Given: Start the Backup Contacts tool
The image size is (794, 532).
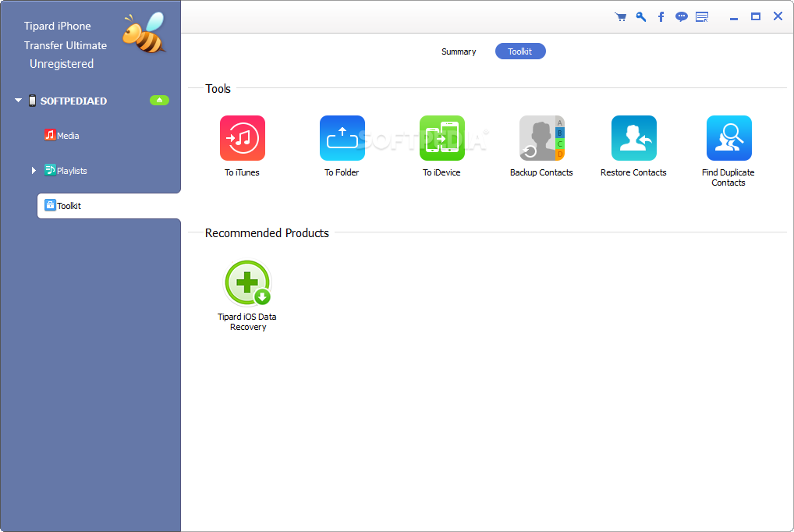Looking at the screenshot, I should coord(542,138).
